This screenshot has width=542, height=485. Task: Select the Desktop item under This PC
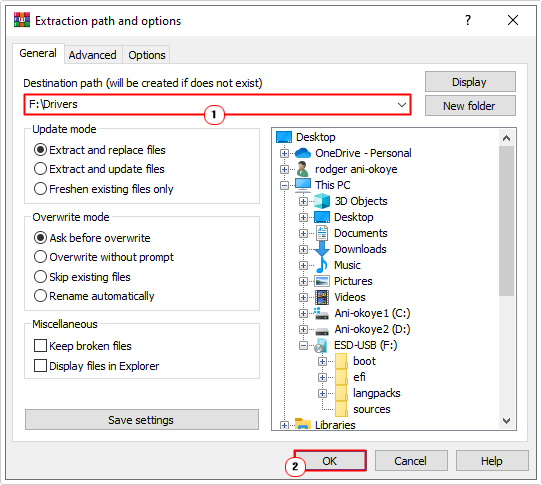[x=354, y=217]
